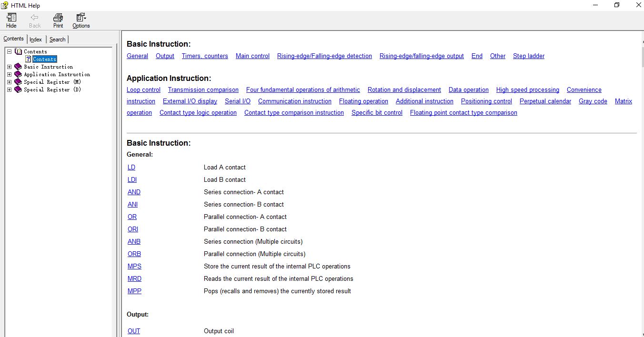This screenshot has height=337, width=644.
Task: Select Basic Instruction in the tree
Action: coord(49,67)
